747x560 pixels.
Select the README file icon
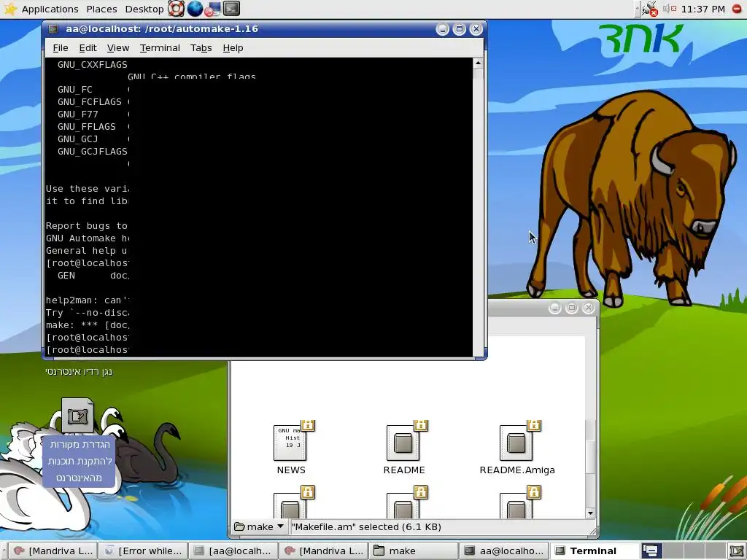click(403, 443)
